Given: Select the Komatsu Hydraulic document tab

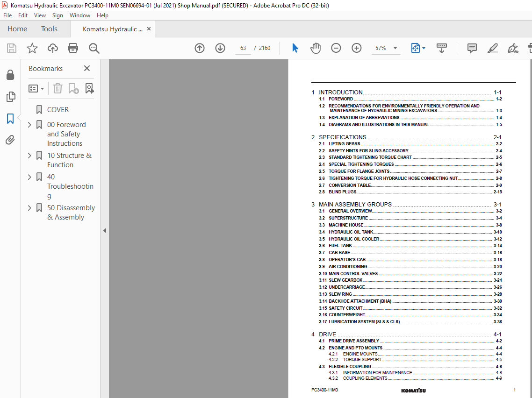Looking at the screenshot, I should 112,29.
